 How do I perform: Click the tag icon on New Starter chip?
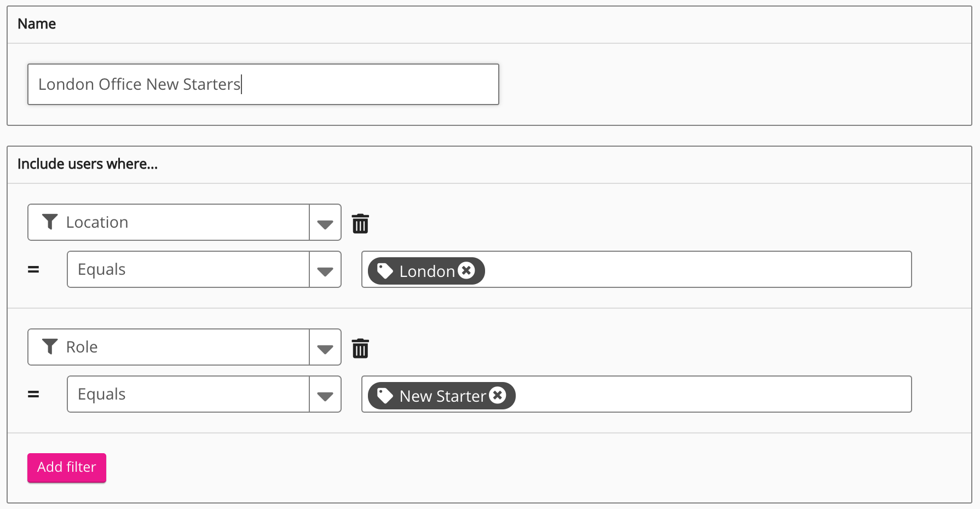click(385, 396)
